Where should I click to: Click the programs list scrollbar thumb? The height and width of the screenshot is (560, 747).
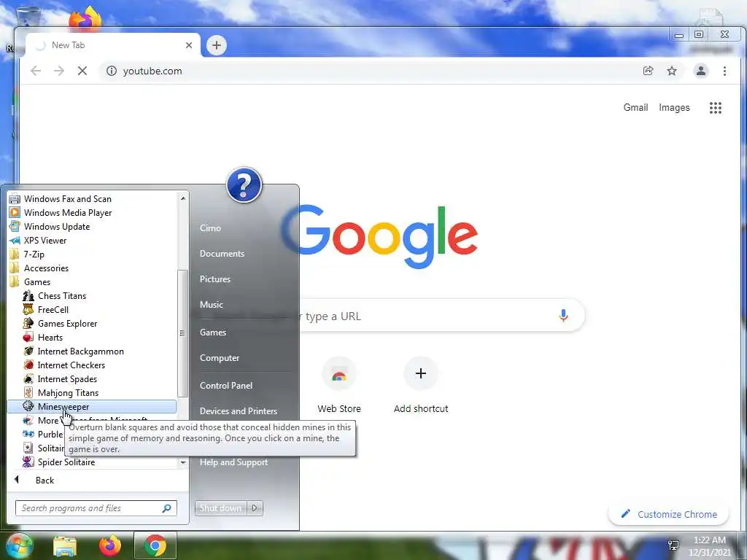(182, 333)
